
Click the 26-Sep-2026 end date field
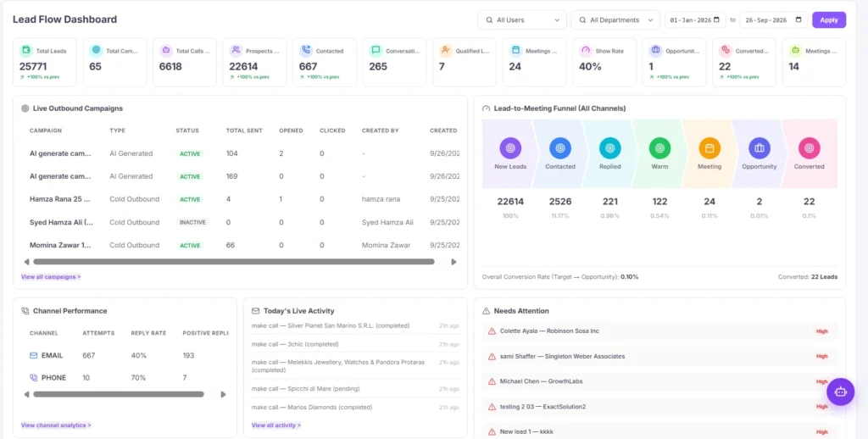tap(773, 20)
